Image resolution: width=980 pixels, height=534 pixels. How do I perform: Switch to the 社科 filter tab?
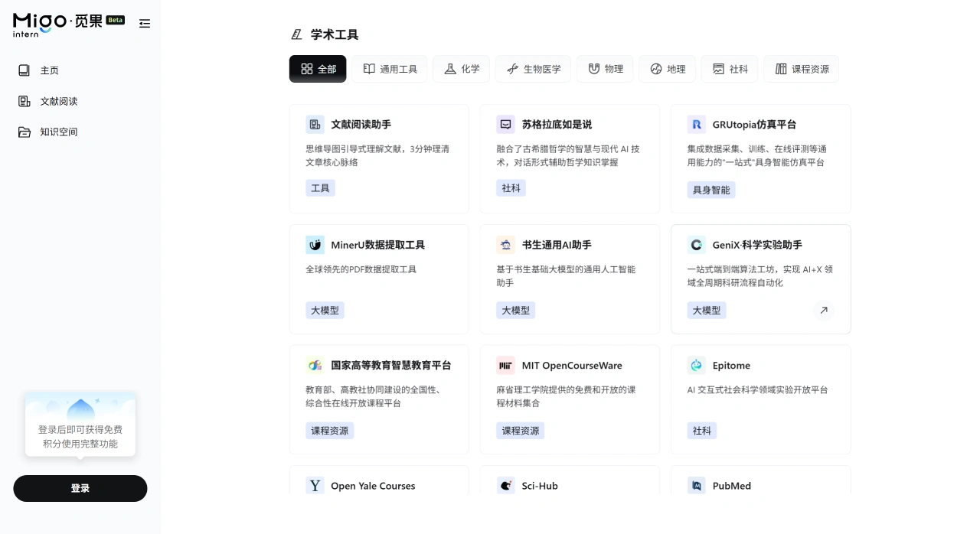(x=730, y=69)
